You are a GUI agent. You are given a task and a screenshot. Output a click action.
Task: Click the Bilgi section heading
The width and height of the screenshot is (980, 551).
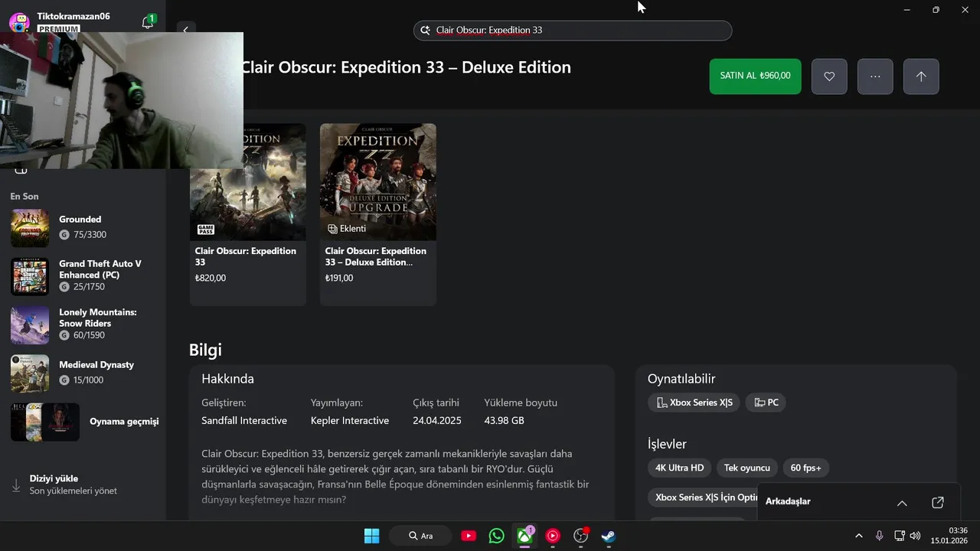click(205, 350)
